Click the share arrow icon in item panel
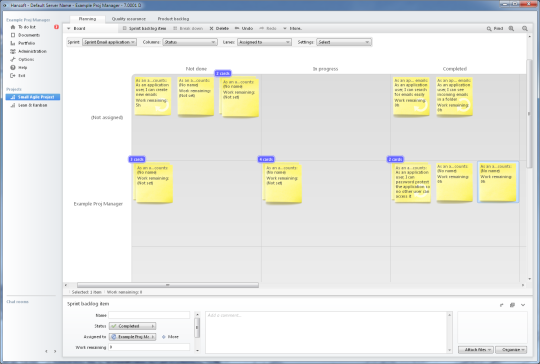This screenshot has width=540, height=364. tap(502, 305)
